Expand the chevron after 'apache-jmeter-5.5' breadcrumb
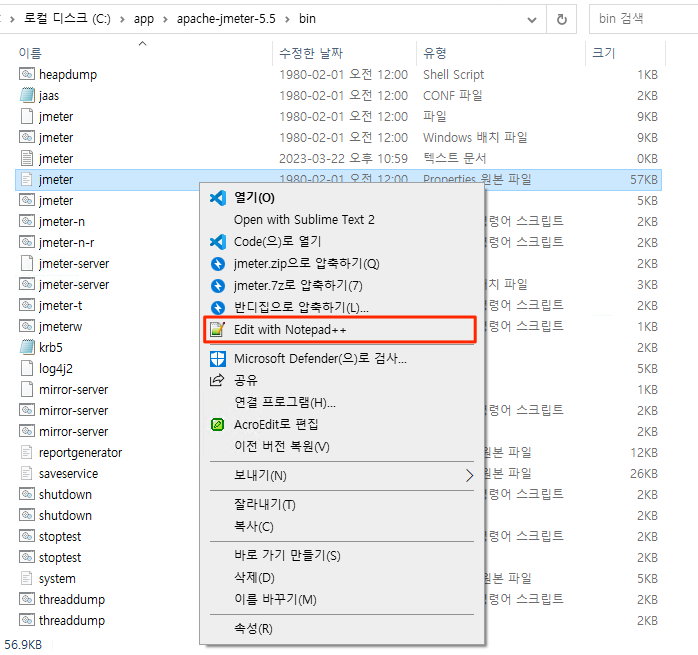The image size is (698, 655). pos(287,20)
